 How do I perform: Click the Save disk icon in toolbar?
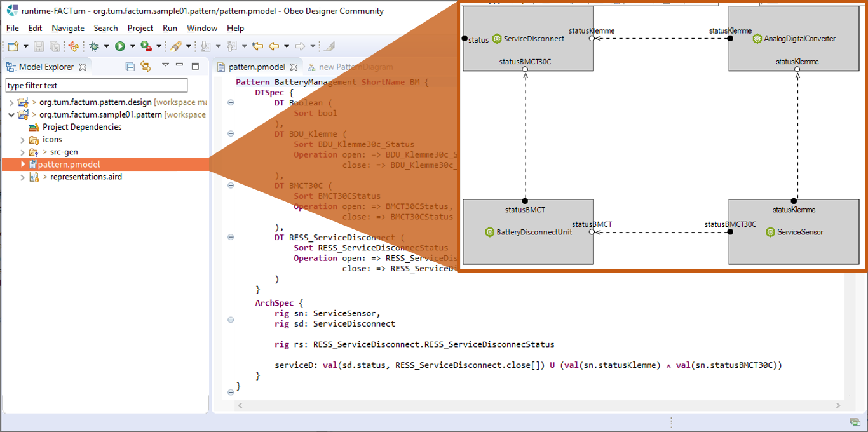click(x=39, y=46)
